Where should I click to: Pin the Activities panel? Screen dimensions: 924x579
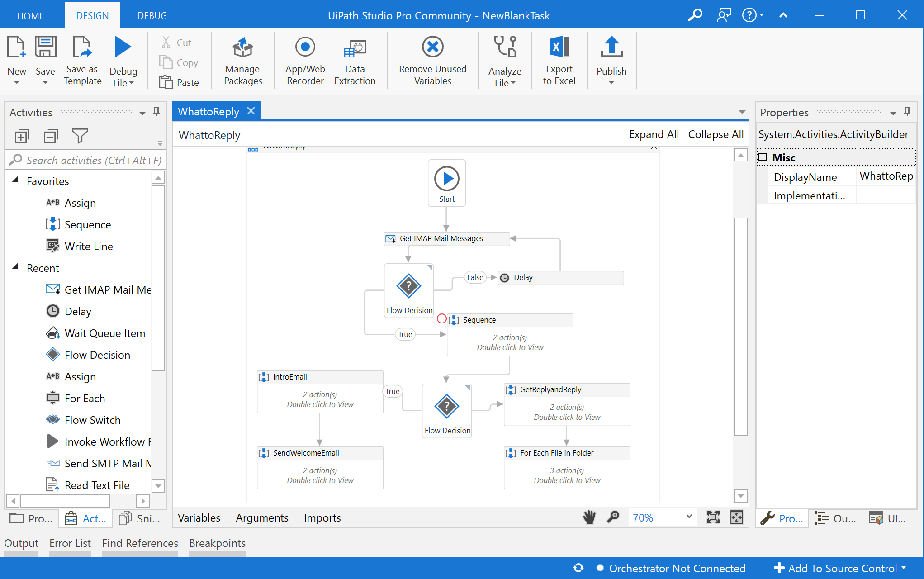coord(156,112)
